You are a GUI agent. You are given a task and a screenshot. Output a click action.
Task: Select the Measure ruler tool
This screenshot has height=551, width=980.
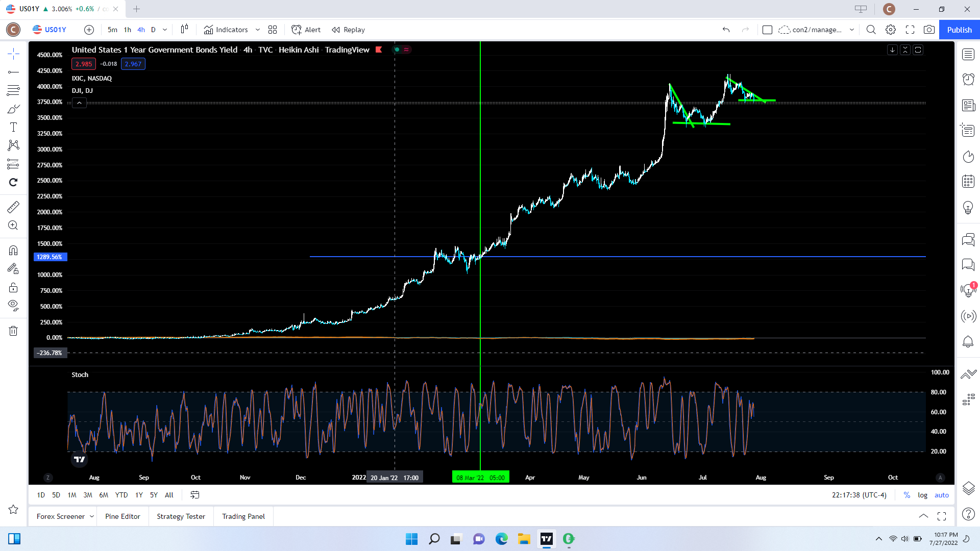click(14, 207)
